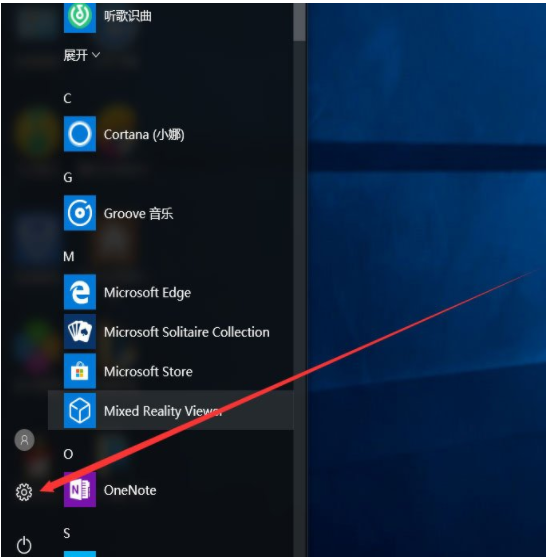Click the app list scrollbar thumb
The width and height of the screenshot is (546, 557).
pyautogui.click(x=299, y=21)
